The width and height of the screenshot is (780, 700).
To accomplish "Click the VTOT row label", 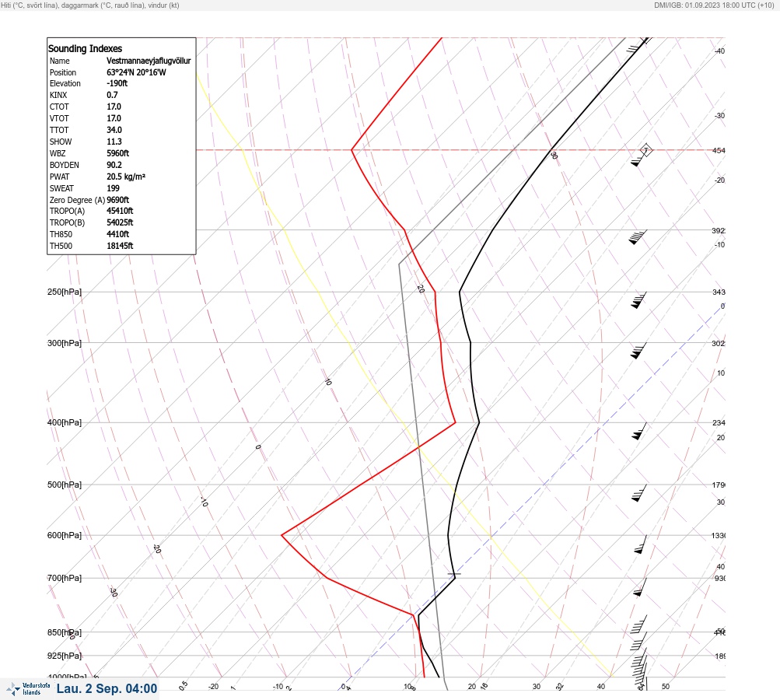I will (59, 118).
